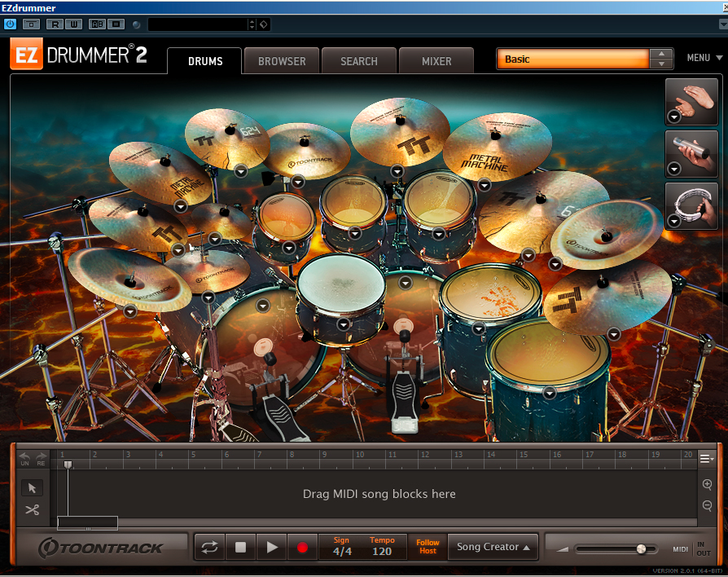The width and height of the screenshot is (728, 577).
Task: Open right kick drum properties arrow
Action: click(x=406, y=282)
